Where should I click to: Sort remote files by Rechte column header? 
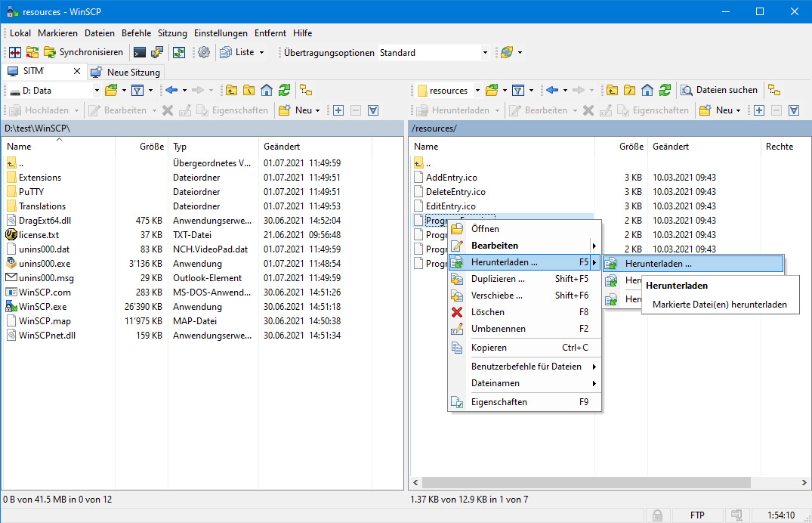pos(786,147)
